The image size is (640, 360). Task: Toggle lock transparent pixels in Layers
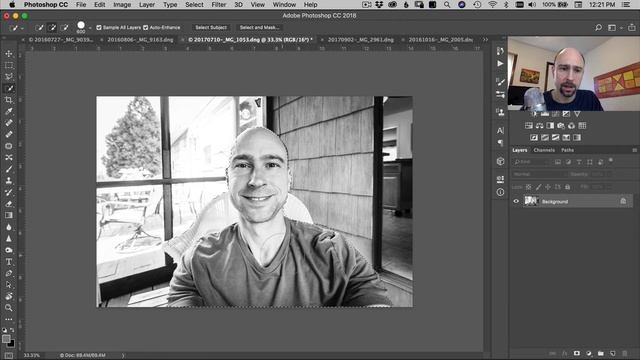coord(529,187)
